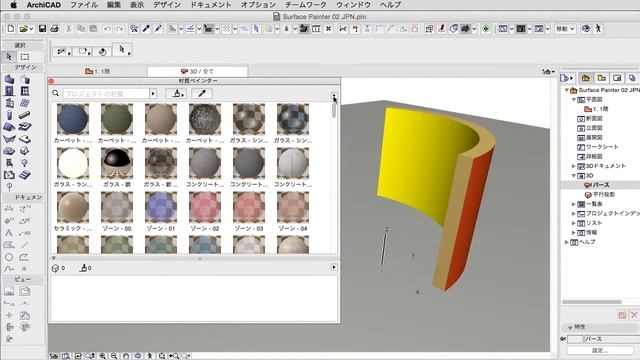This screenshot has height=360, width=640.
Task: Click the Inject Parameters syringe icon
Action: (158, 29)
